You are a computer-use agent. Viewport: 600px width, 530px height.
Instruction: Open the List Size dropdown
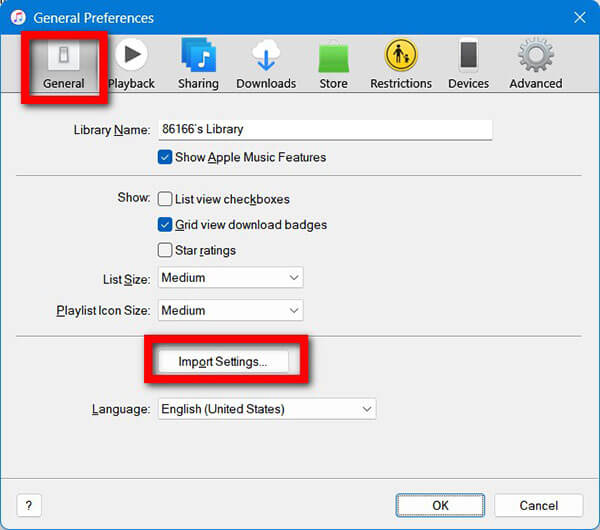click(230, 278)
